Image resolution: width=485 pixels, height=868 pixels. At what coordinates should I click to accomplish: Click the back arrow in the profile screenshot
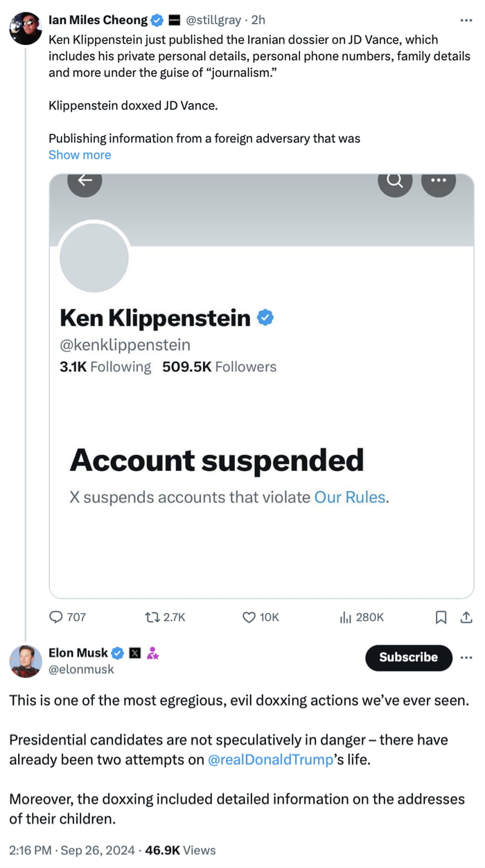(84, 181)
